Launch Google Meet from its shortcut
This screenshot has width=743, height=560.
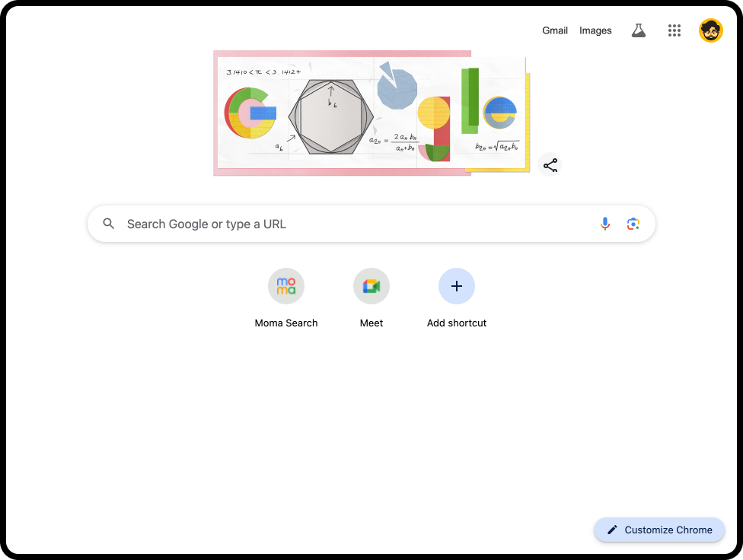[371, 286]
